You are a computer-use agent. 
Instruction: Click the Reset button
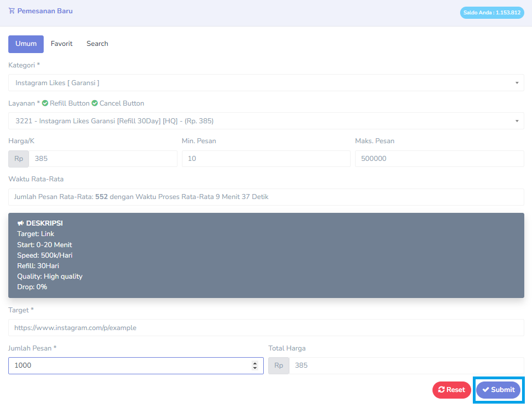point(452,390)
